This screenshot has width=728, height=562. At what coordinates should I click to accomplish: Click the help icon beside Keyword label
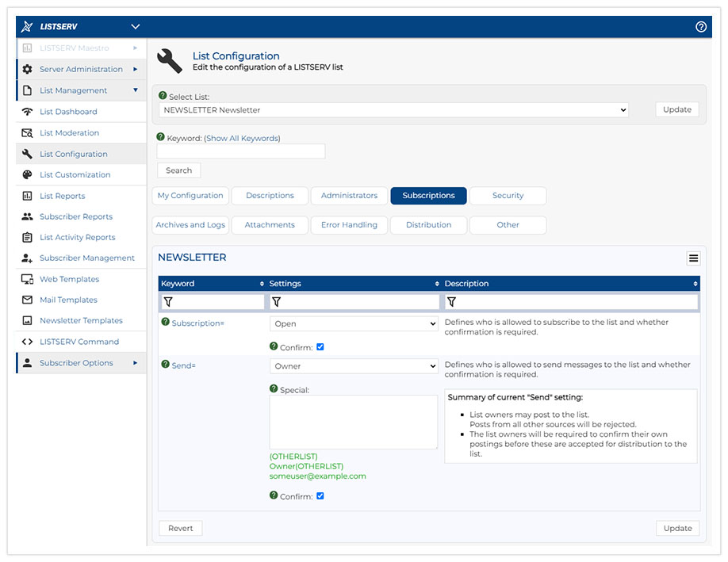tap(161, 137)
